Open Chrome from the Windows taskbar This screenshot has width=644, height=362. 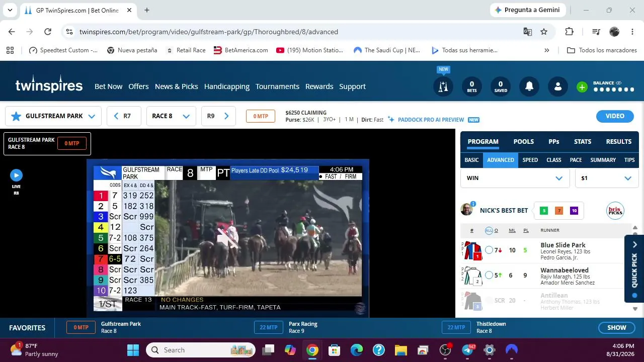(x=312, y=350)
